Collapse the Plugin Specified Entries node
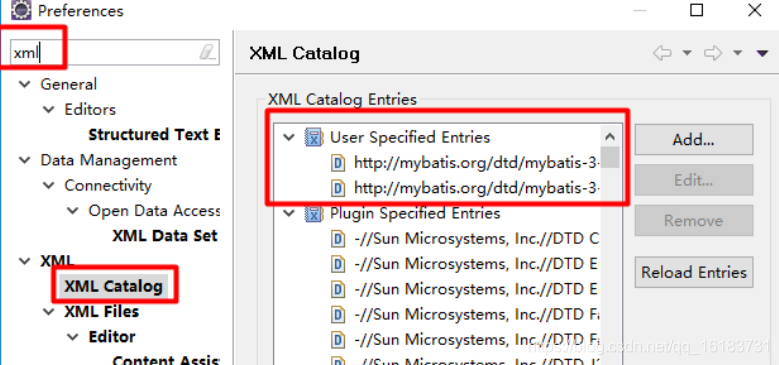The image size is (779, 365). 289,214
